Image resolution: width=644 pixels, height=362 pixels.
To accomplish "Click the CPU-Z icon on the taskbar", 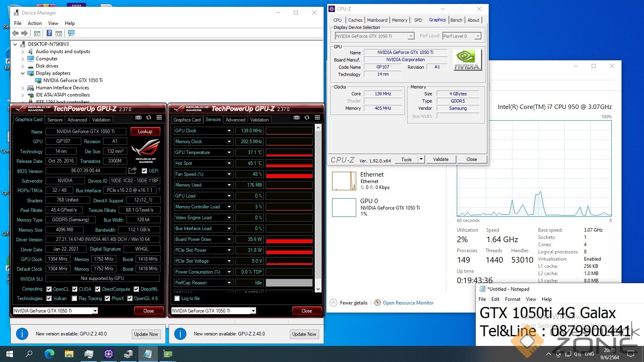I will tap(109, 354).
